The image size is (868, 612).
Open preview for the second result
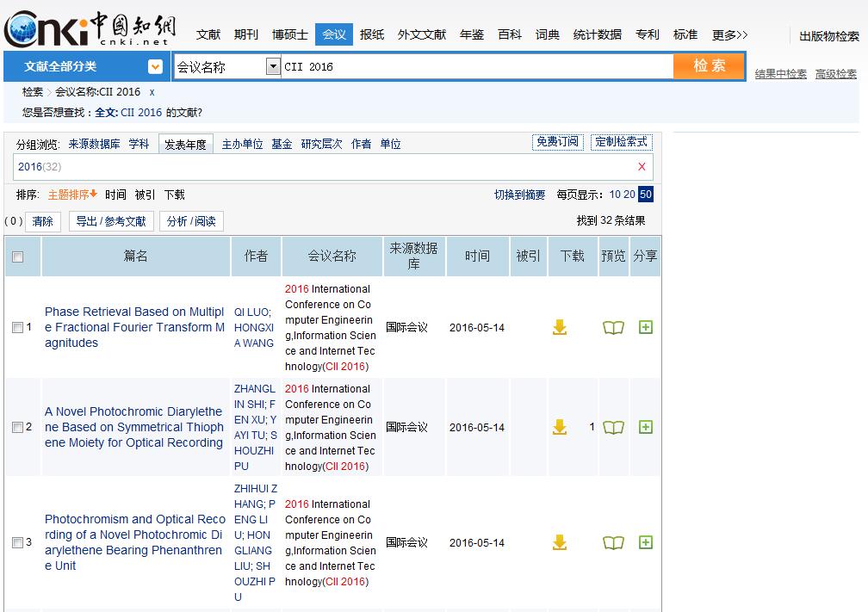click(613, 427)
